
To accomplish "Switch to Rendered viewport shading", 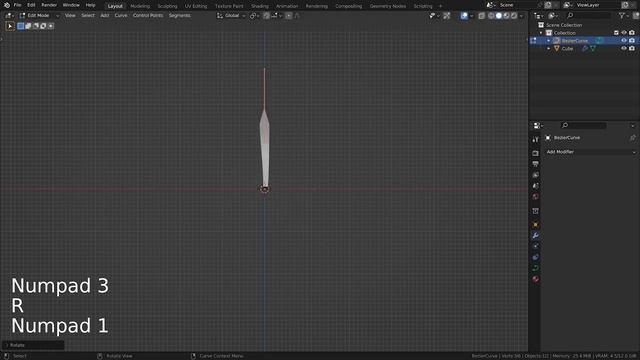I will [514, 16].
